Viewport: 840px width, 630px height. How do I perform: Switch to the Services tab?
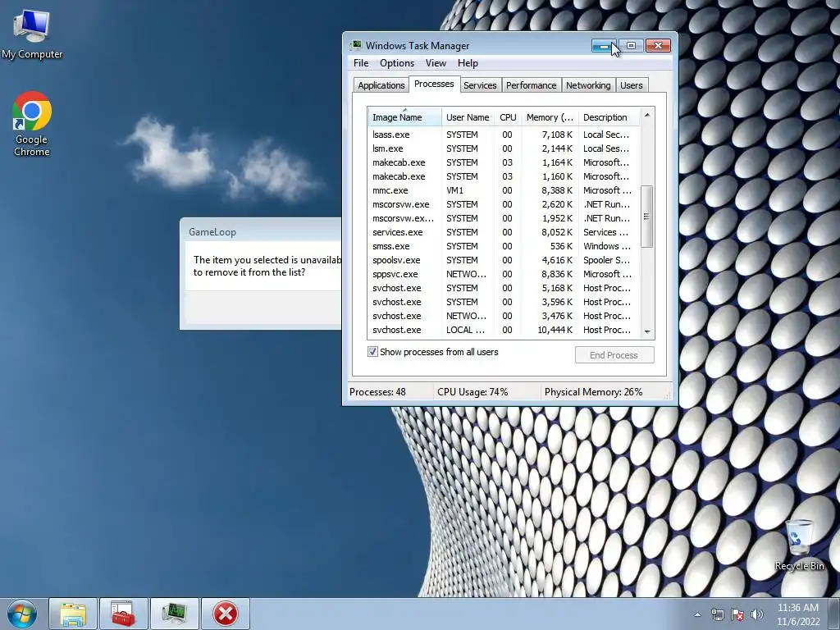point(480,85)
